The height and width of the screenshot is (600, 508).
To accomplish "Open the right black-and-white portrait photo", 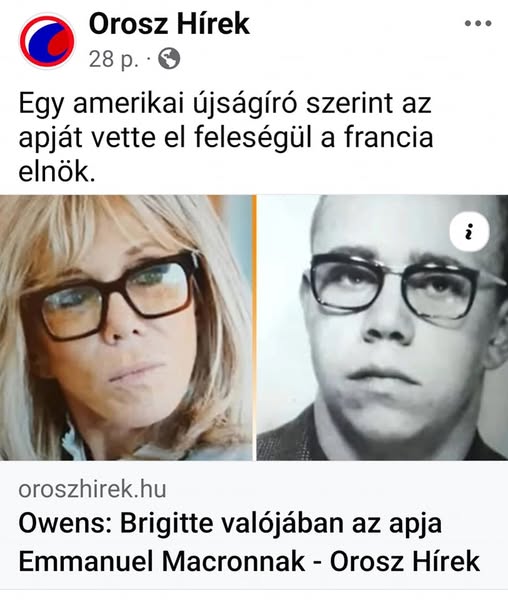I will pos(382,328).
